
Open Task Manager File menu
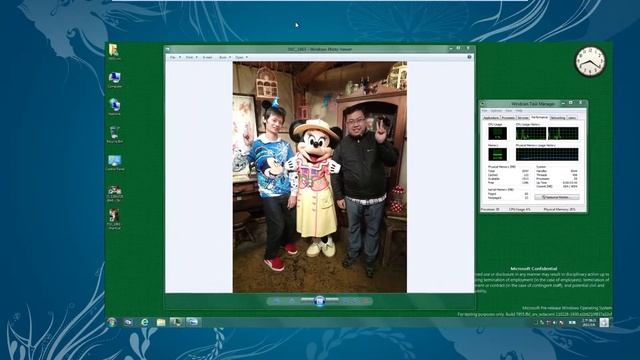click(x=484, y=111)
